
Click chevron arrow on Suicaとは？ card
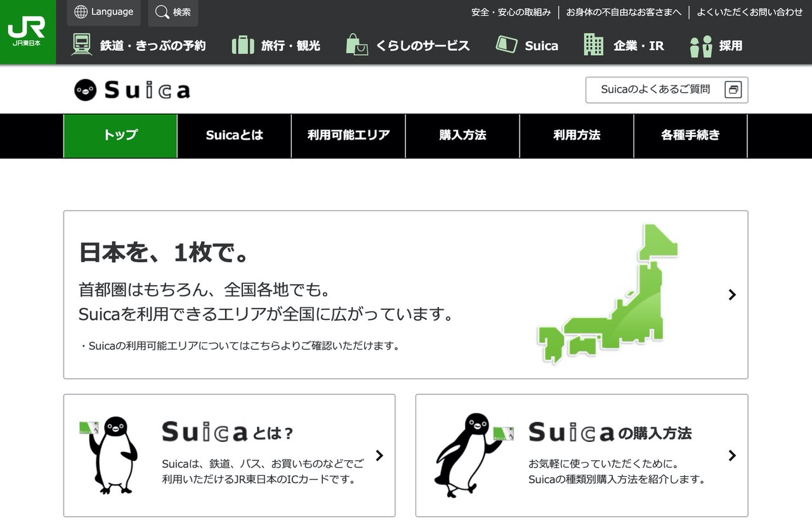pyautogui.click(x=379, y=455)
